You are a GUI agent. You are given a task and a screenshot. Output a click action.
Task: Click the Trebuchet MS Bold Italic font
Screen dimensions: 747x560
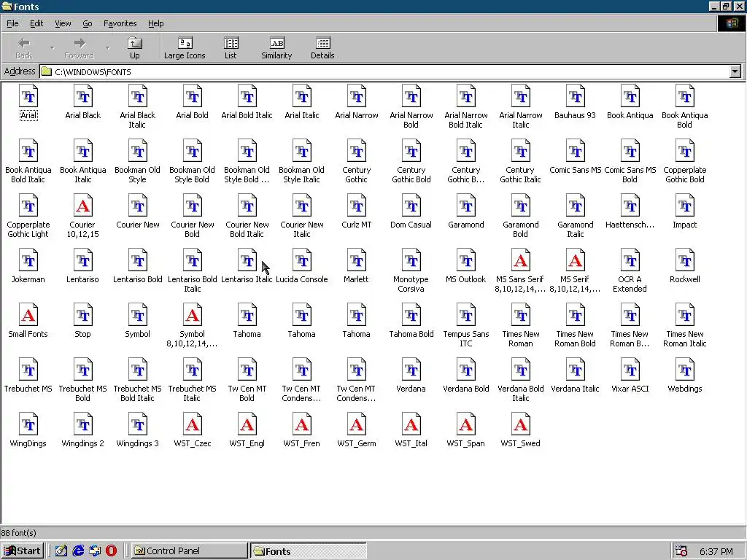(x=138, y=370)
